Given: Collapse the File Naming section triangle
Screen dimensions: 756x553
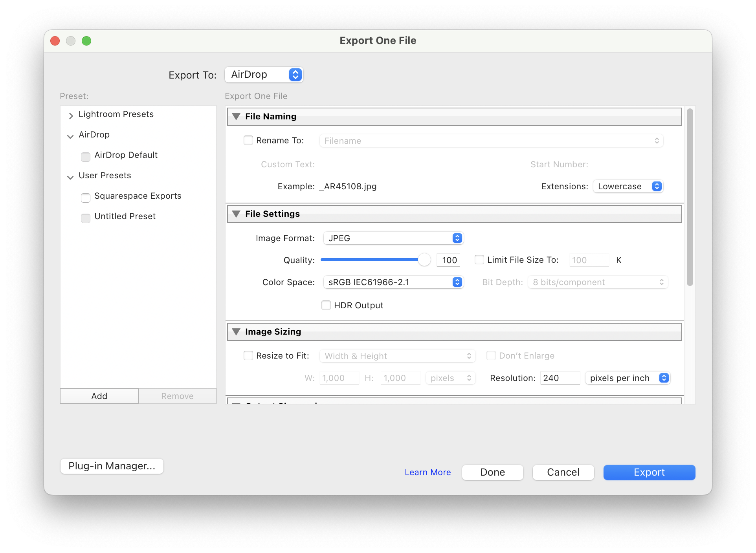Looking at the screenshot, I should [x=236, y=117].
